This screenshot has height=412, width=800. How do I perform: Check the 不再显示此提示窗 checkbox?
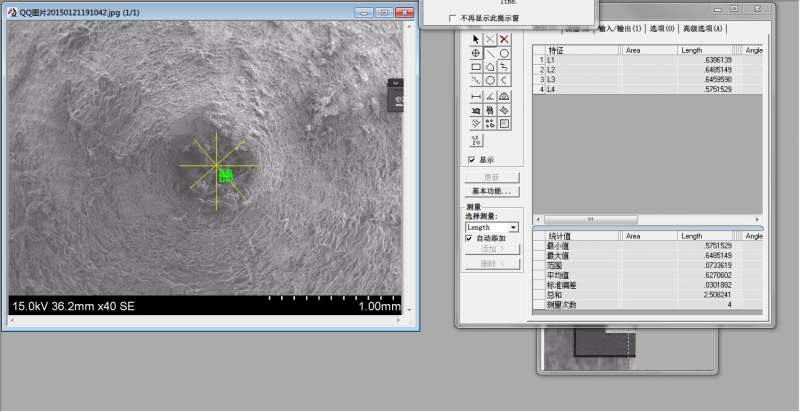452,18
